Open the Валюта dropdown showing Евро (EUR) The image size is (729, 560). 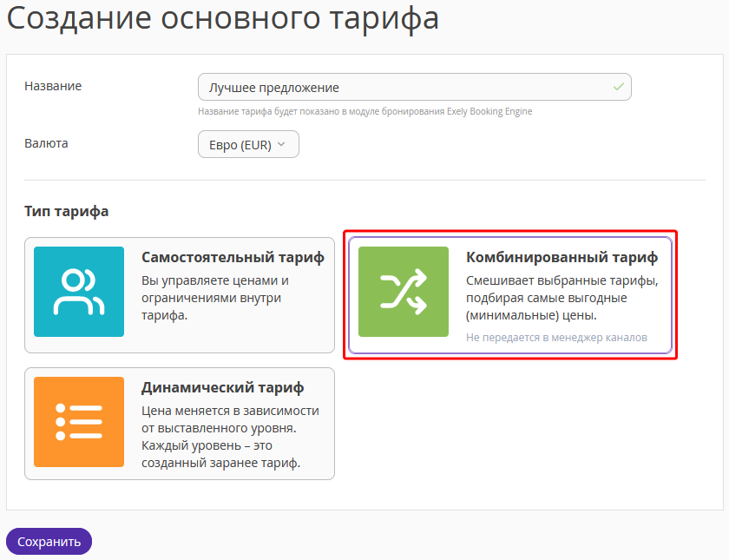pyautogui.click(x=248, y=145)
